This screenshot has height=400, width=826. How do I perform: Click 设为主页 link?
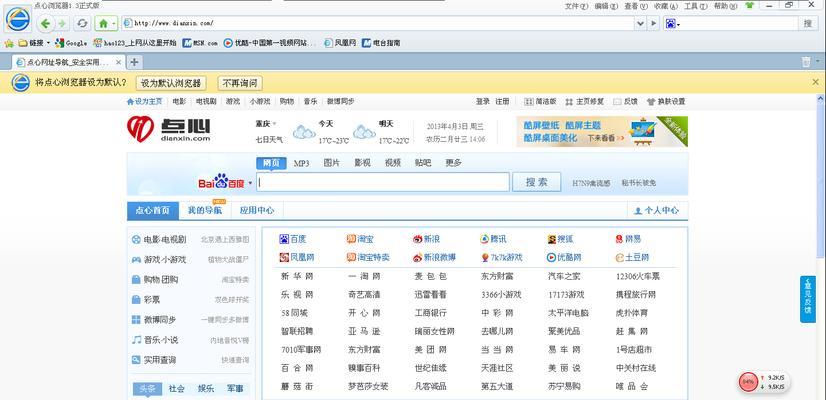coord(144,101)
